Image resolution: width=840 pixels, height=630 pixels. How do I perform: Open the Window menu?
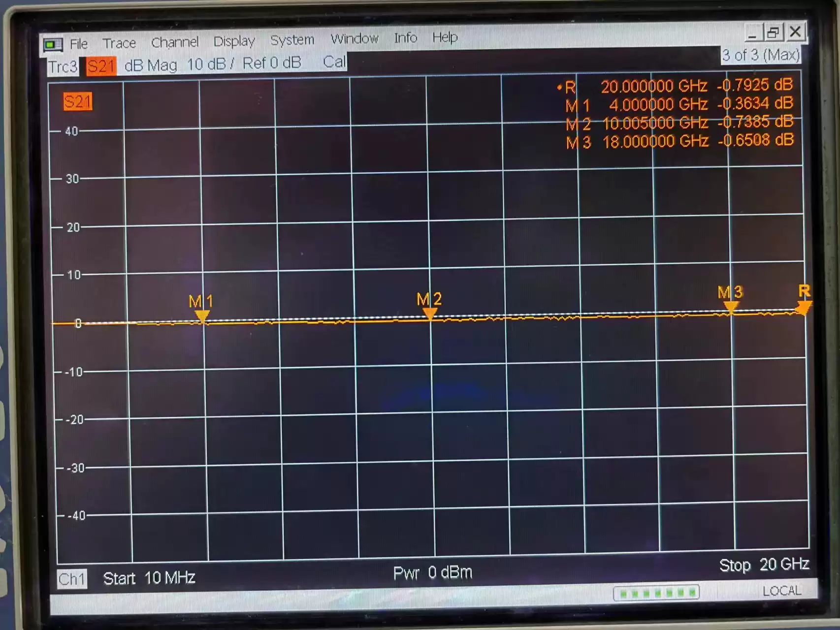click(x=355, y=38)
